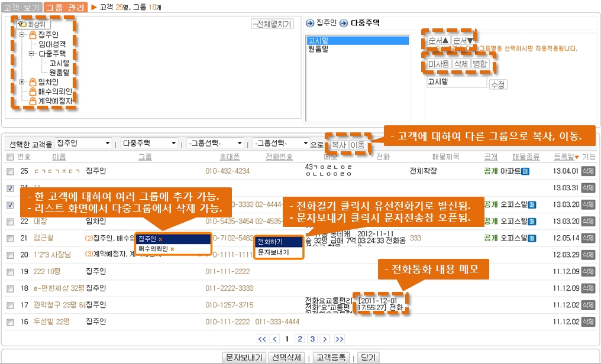Choose 문자보내기 in the popup menu
This screenshot has width=601, height=364.
(273, 252)
